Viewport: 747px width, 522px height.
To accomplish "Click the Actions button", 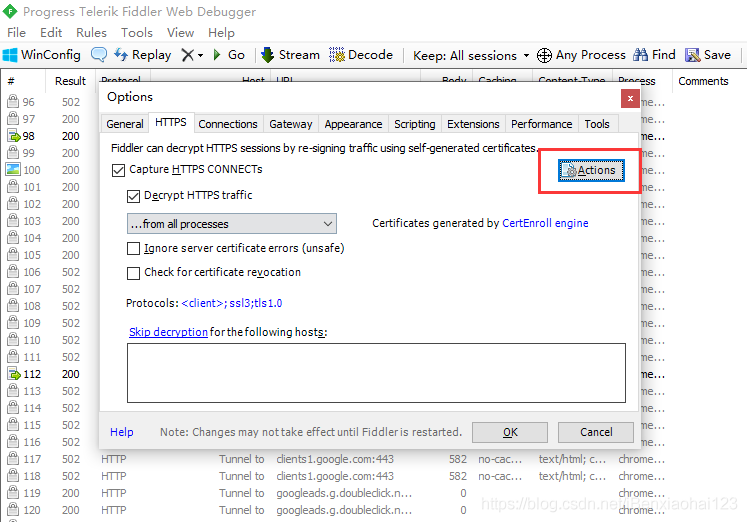I will 591,171.
